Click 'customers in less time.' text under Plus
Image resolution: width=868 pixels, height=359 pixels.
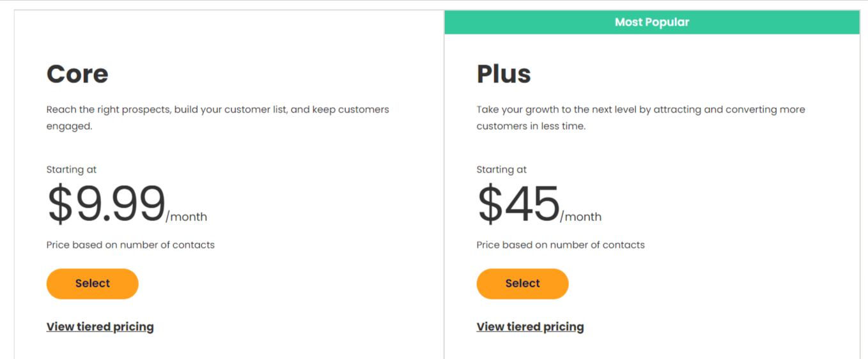(531, 126)
